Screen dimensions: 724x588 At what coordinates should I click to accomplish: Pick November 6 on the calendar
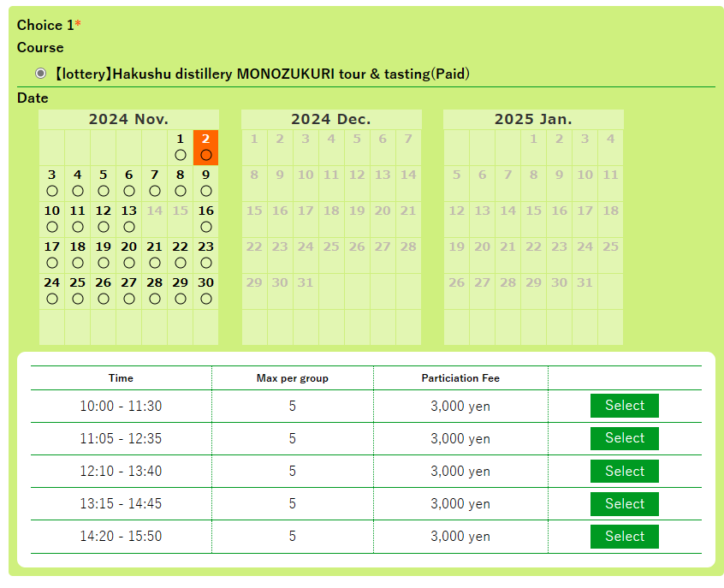click(x=129, y=184)
